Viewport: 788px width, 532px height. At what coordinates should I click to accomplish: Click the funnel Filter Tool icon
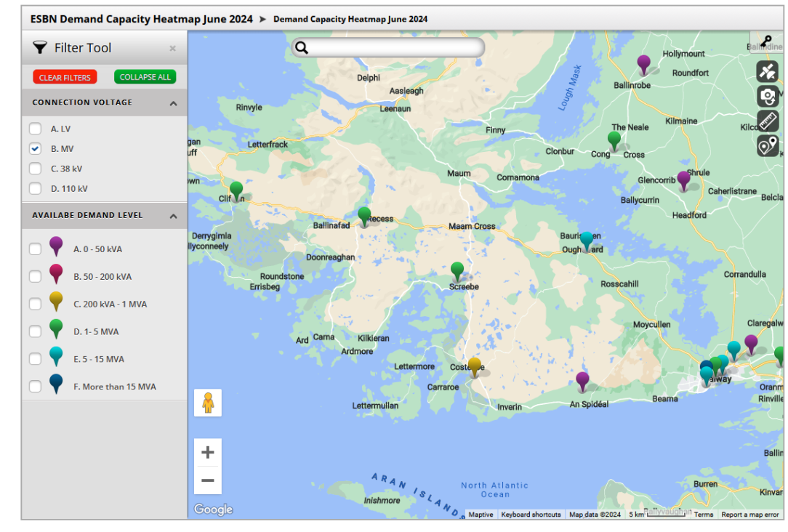coord(40,48)
